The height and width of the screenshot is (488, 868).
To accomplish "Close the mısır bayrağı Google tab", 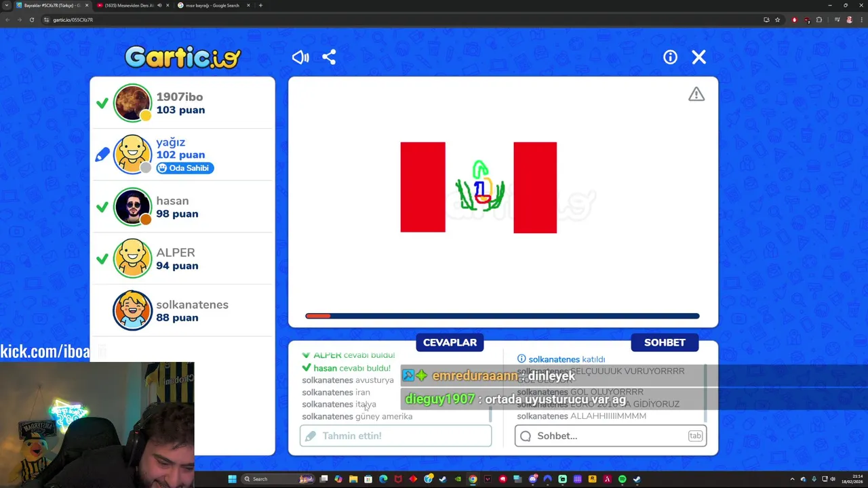I will point(248,5).
